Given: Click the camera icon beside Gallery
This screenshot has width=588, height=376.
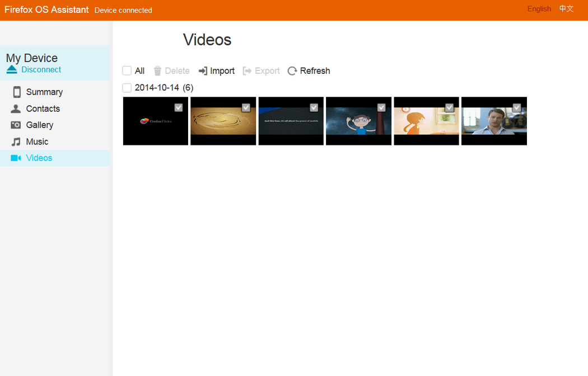Looking at the screenshot, I should (x=16, y=125).
